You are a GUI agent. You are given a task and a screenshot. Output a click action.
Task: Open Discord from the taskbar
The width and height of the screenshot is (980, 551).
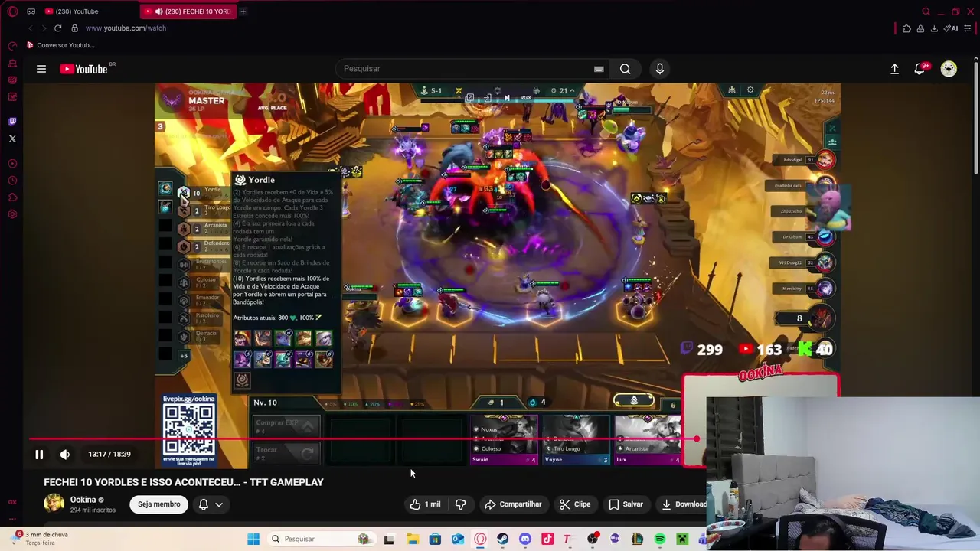point(525,540)
